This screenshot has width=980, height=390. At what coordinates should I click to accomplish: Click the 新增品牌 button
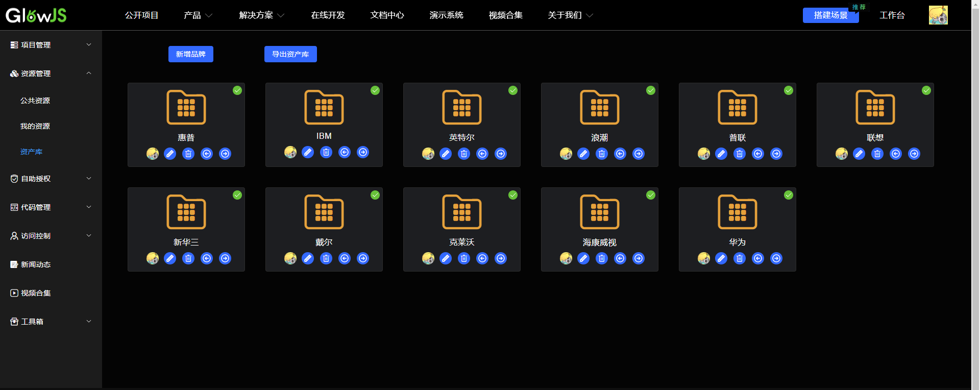[191, 54]
